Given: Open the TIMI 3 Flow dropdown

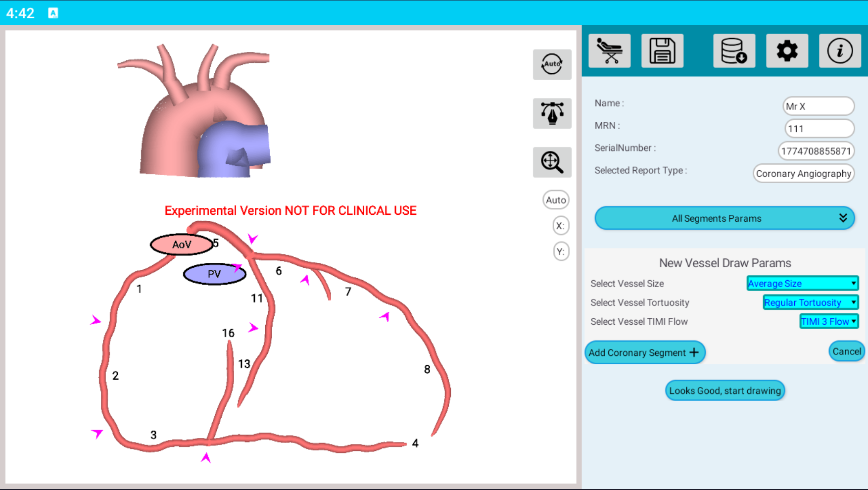Looking at the screenshot, I should (x=828, y=322).
